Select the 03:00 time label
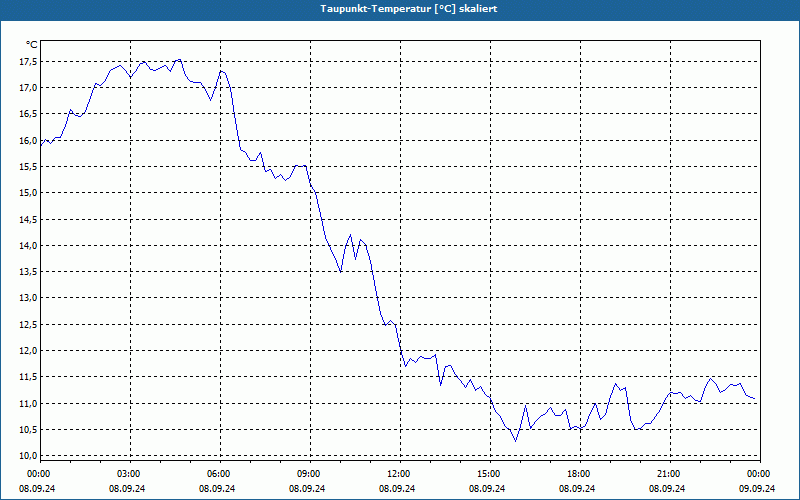 click(x=129, y=474)
